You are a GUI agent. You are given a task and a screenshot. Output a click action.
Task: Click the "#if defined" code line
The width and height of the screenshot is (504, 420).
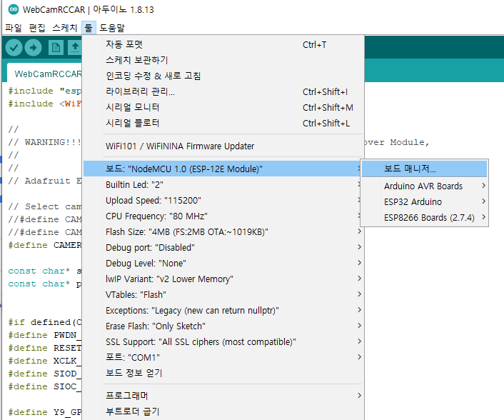[45, 322]
